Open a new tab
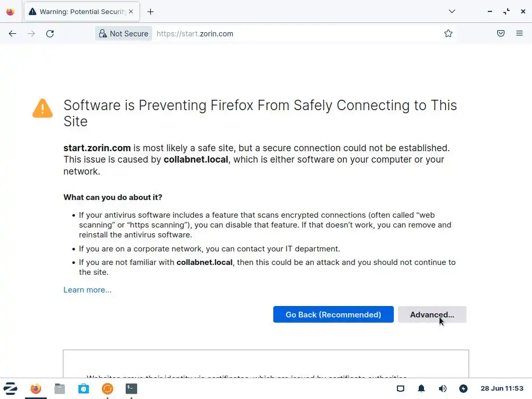532x399 pixels. (x=151, y=12)
